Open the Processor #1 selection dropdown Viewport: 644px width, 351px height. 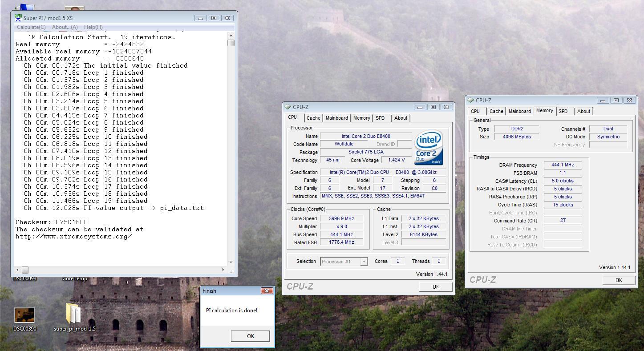(x=344, y=262)
